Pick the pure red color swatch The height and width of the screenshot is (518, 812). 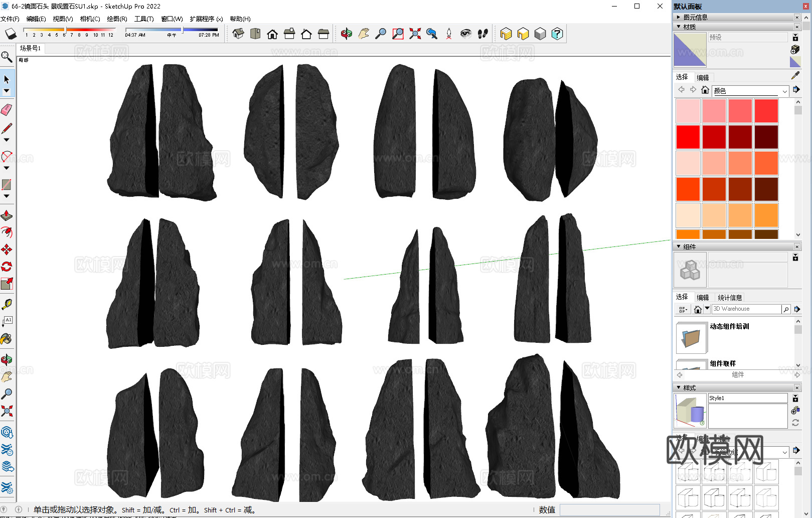tap(688, 137)
